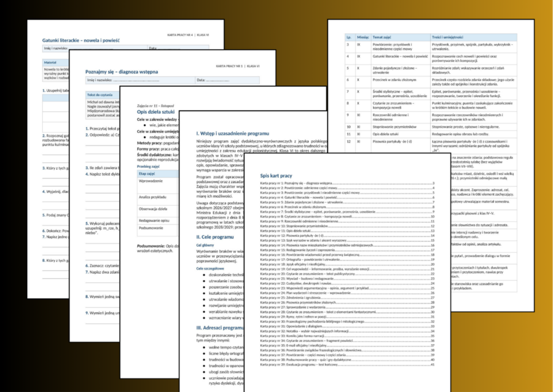Click the 'Miesiąc' table column header
Screen dimensions: 553x392
363,37
